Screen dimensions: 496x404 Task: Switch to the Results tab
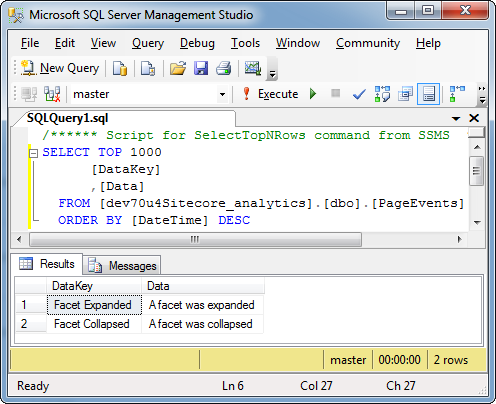point(47,264)
